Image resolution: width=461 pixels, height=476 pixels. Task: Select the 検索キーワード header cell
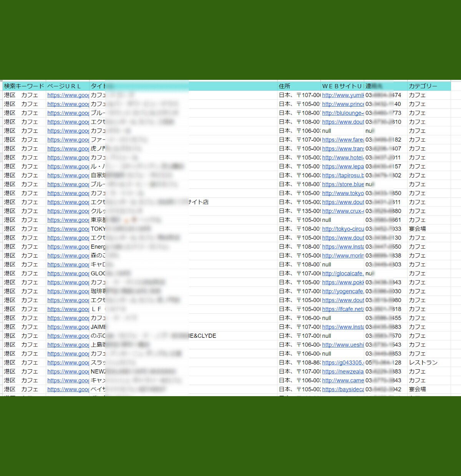point(24,86)
